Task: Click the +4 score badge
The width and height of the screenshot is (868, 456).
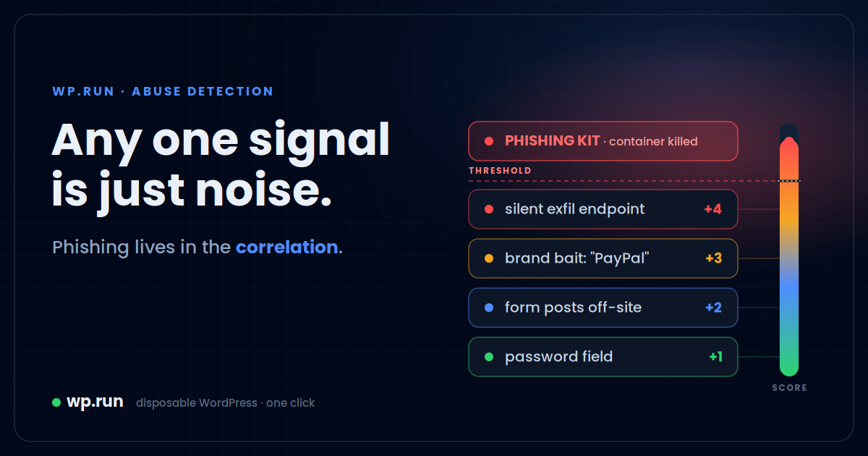Action: (x=712, y=209)
